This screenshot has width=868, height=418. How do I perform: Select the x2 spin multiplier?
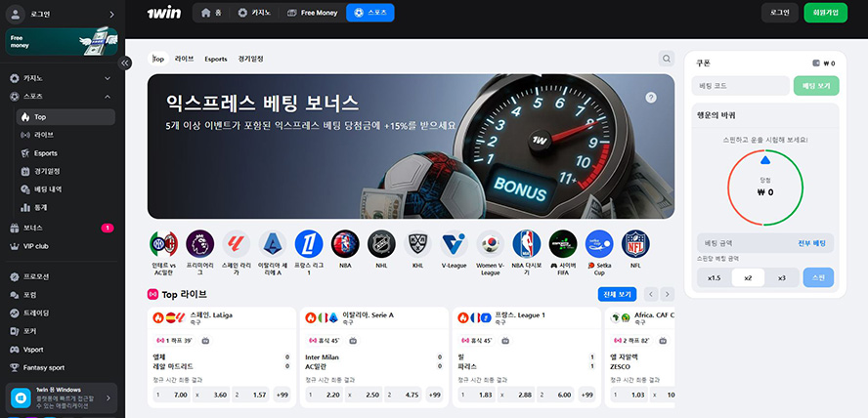748,277
